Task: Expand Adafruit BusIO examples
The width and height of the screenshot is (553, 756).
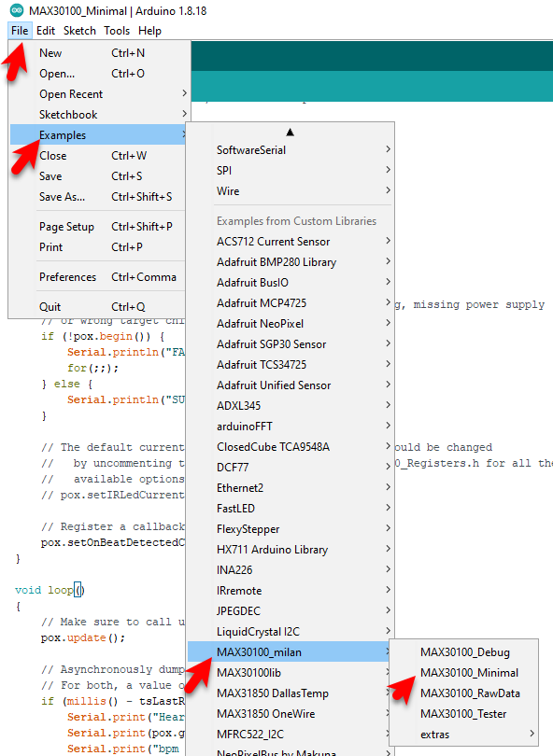Action: coord(290,283)
